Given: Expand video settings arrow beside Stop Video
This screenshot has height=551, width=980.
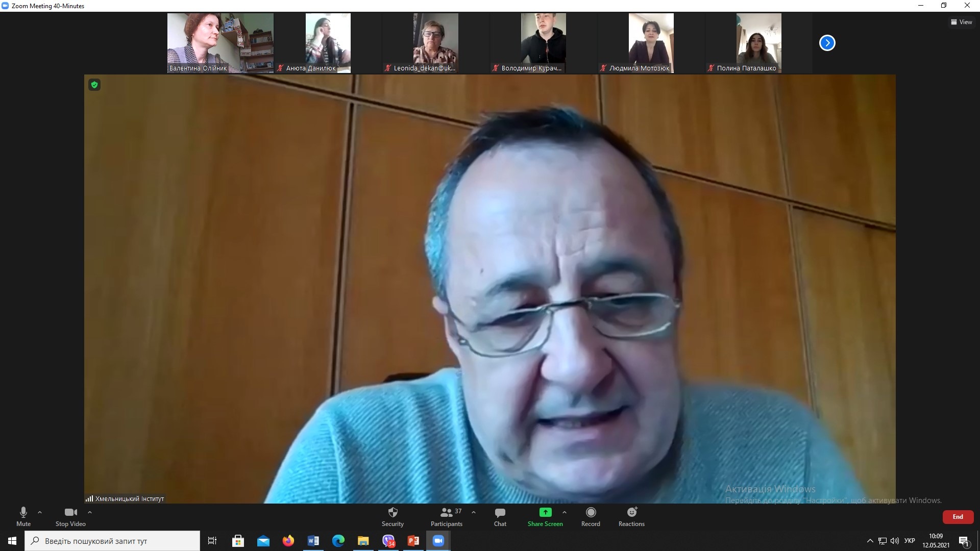Looking at the screenshot, I should pos(90,512).
